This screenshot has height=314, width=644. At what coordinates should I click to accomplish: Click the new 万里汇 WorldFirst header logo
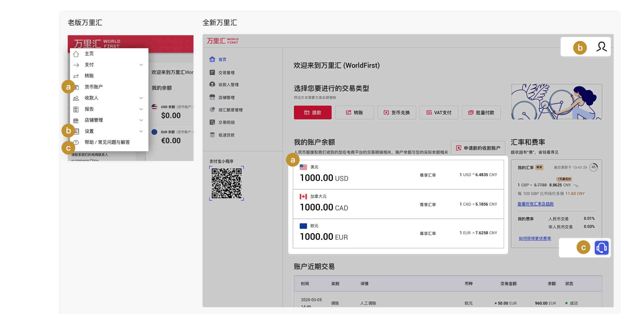click(x=223, y=41)
